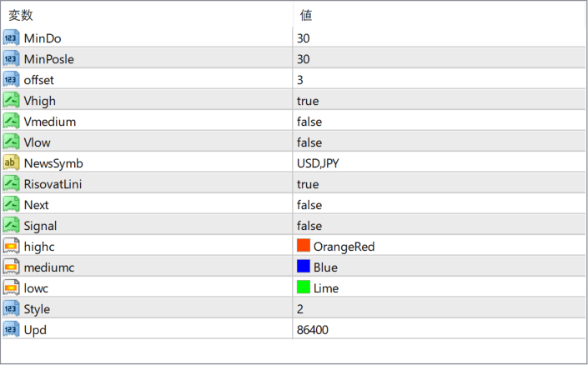Select the integer icon beside Upd
Image resolution: width=588 pixels, height=365 pixels.
(11, 329)
